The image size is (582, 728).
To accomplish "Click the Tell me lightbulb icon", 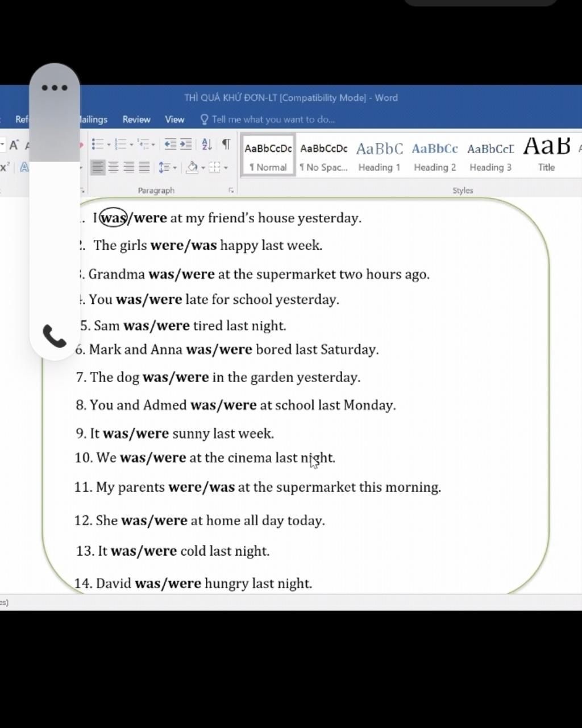I will tap(205, 119).
